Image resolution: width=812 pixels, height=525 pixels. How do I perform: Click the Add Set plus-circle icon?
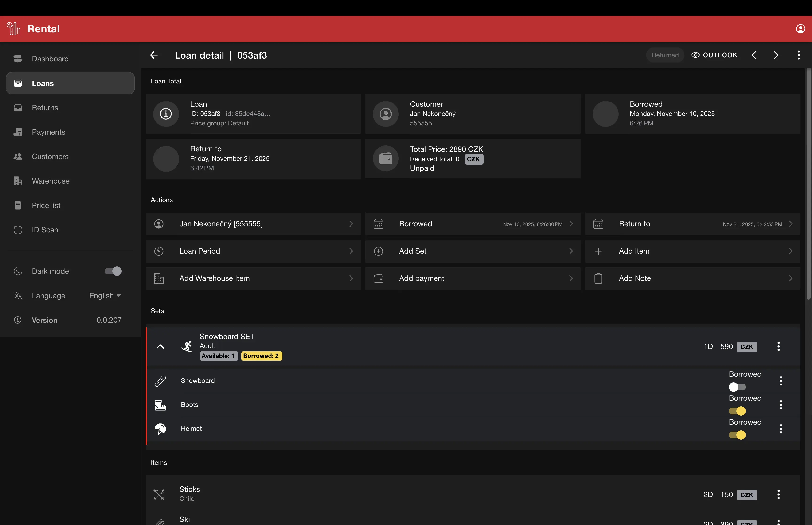pyautogui.click(x=379, y=251)
